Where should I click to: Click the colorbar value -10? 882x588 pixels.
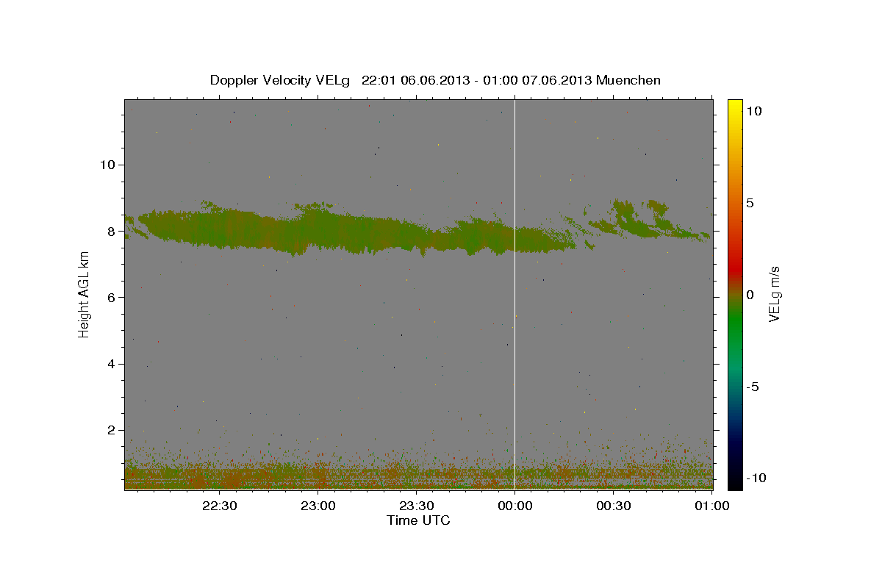coord(755,478)
